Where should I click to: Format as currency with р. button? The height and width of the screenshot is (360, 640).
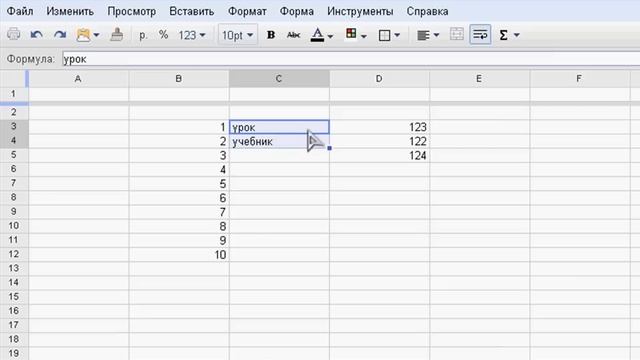pos(143,35)
